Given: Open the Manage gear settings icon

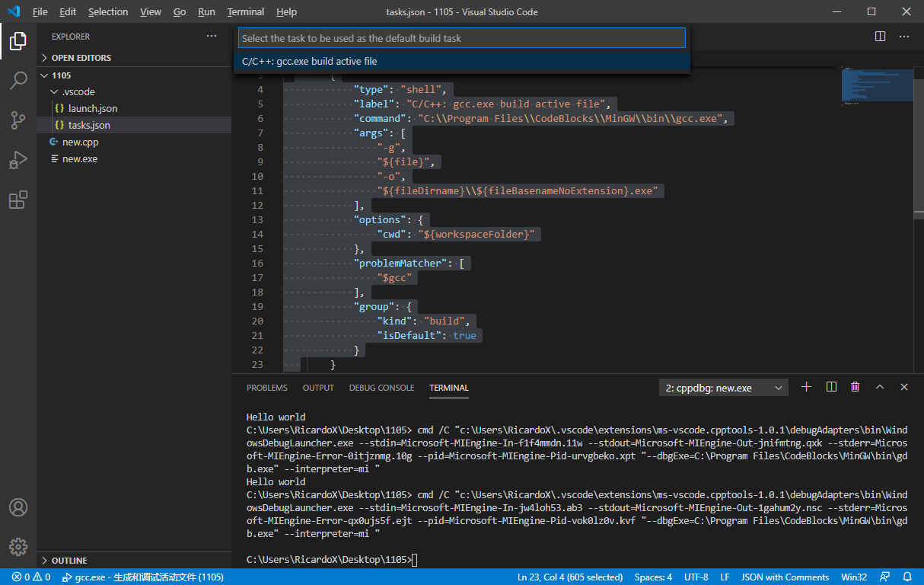Looking at the screenshot, I should pyautogui.click(x=18, y=546).
